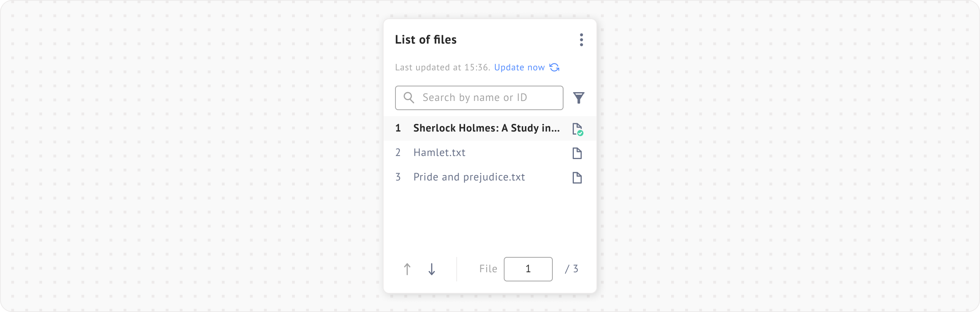Click row number 2 in the list
This screenshot has width=980, height=312.
pyautogui.click(x=398, y=153)
